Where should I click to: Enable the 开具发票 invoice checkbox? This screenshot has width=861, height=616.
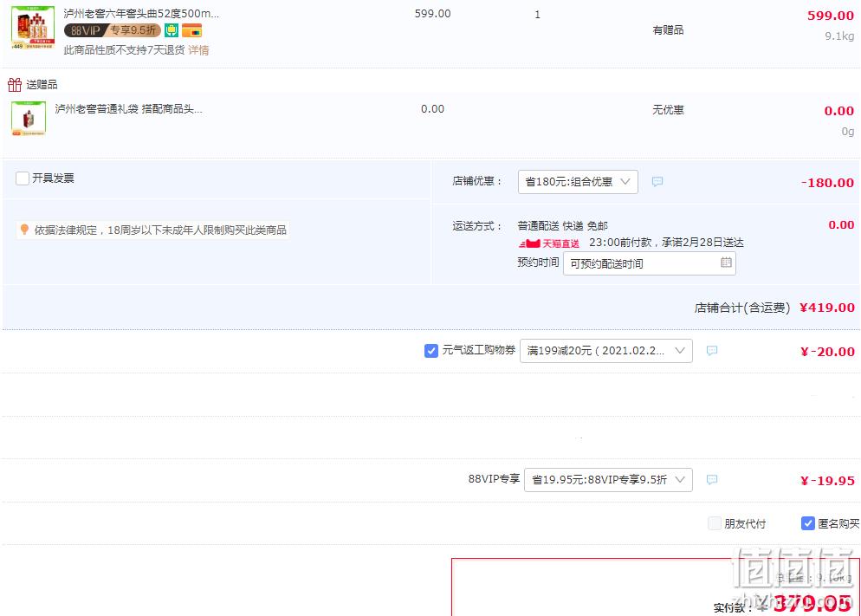coord(23,178)
